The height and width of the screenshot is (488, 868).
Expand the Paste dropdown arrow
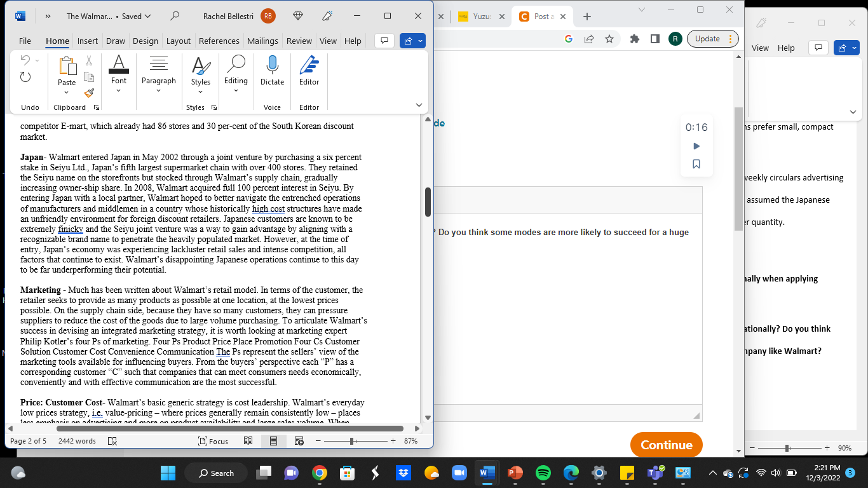(x=66, y=93)
